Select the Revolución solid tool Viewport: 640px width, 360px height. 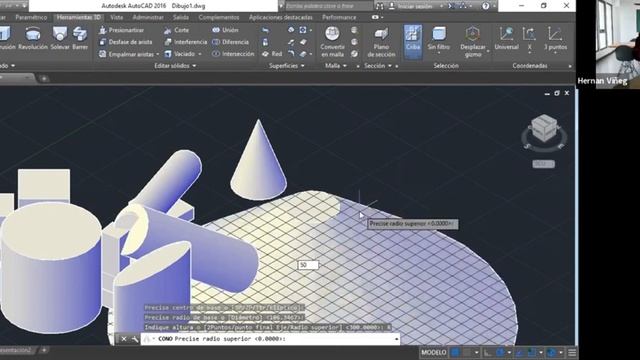click(33, 38)
